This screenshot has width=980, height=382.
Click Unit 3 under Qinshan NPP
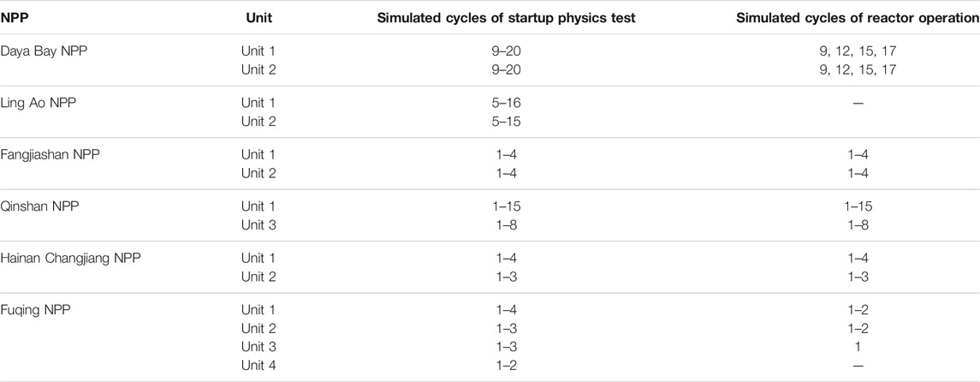[258, 226]
